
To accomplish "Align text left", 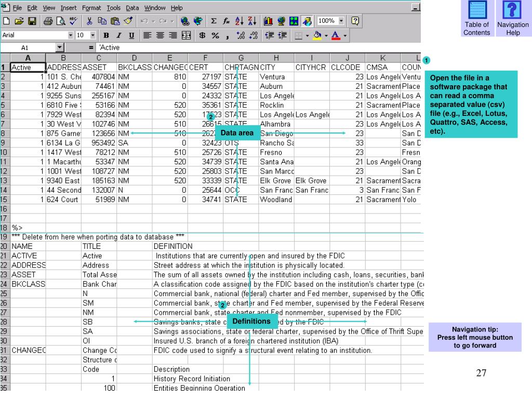I will tap(147, 35).
